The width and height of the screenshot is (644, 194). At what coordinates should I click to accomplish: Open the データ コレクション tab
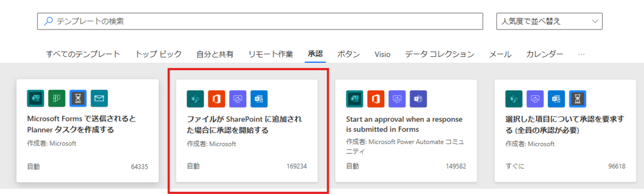440,54
